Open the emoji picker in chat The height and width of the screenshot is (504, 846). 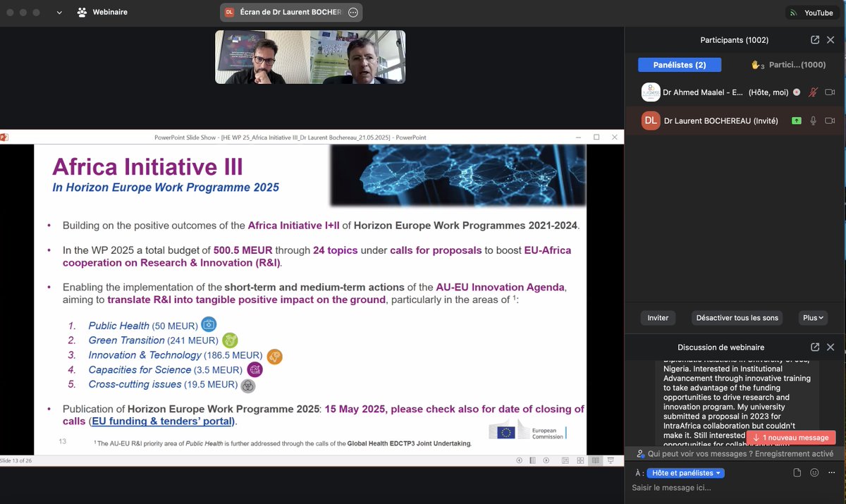(x=814, y=473)
